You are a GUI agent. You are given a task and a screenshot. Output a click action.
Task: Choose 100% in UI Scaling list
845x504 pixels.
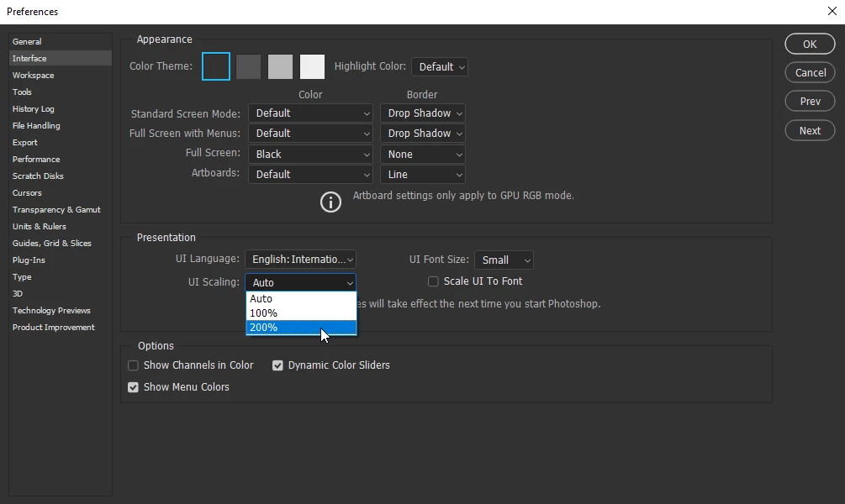click(301, 312)
